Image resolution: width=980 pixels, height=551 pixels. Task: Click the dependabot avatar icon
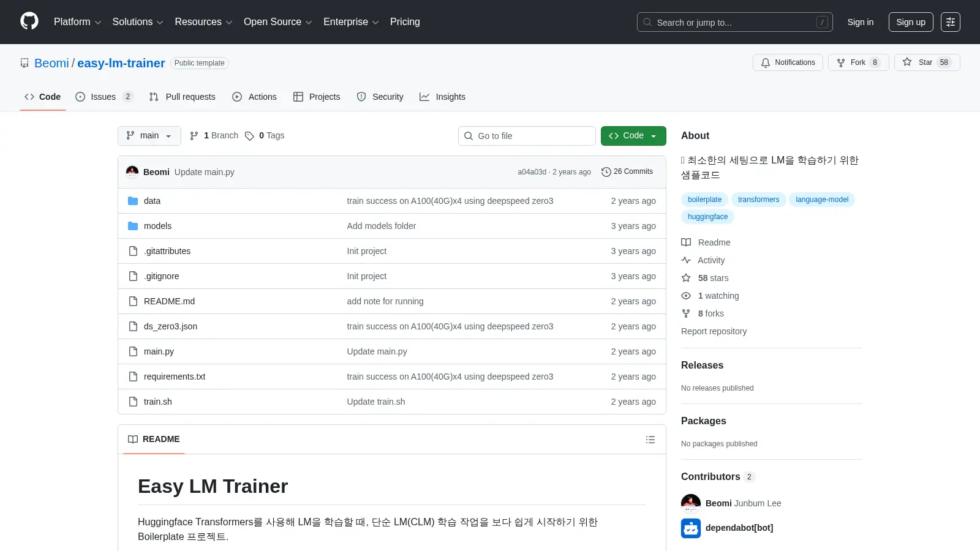691,528
